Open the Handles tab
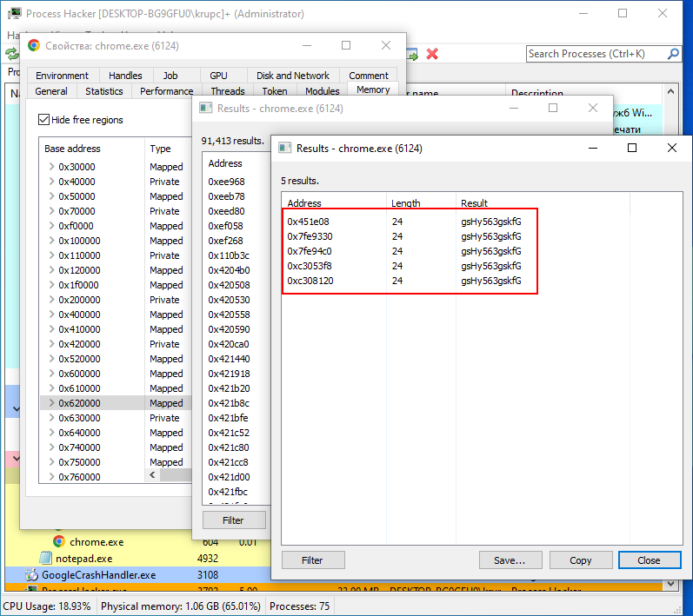Viewport: 693px width, 616px height. (125, 76)
